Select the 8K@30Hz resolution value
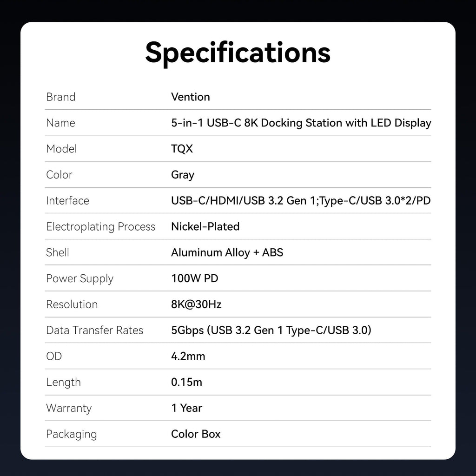The image size is (476, 476). click(196, 304)
